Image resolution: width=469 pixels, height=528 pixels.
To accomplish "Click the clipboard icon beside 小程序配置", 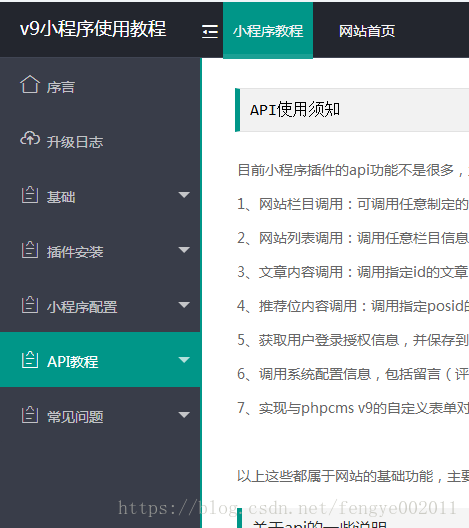I will (30, 304).
